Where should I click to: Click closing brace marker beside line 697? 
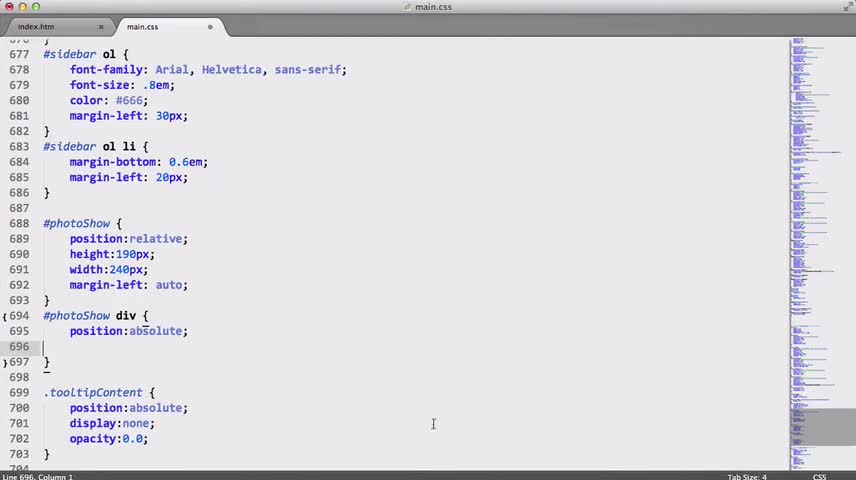(5, 363)
